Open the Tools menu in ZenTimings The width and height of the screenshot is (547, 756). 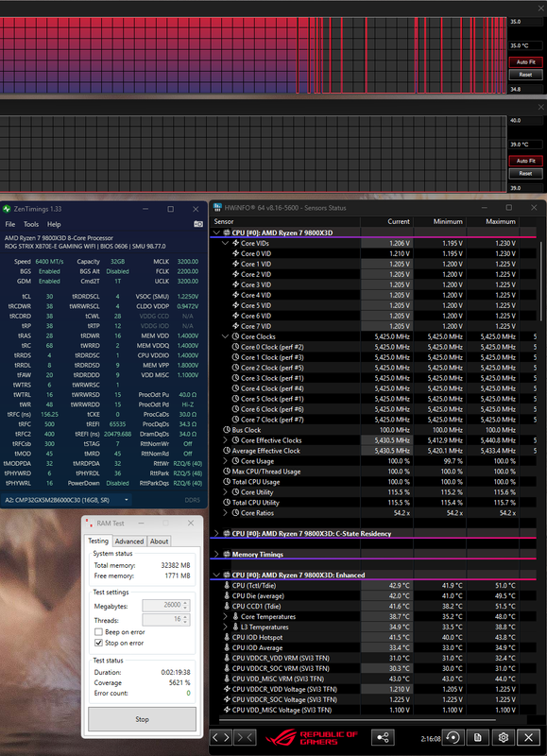click(x=31, y=224)
